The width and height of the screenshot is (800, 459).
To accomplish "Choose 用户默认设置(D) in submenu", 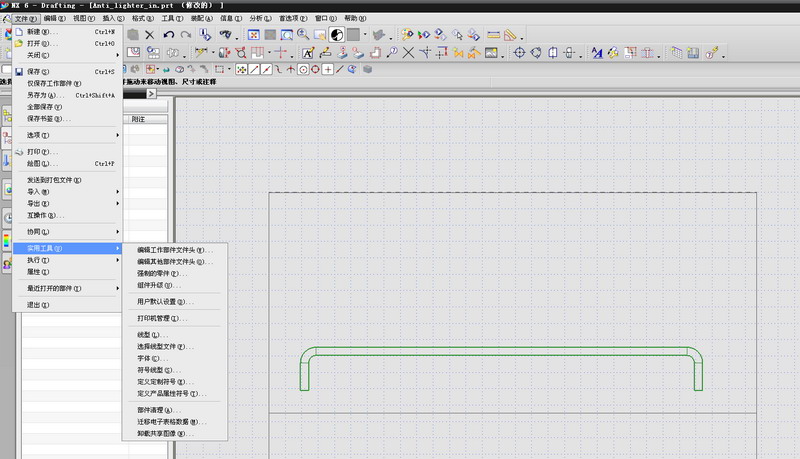I will click(x=174, y=302).
